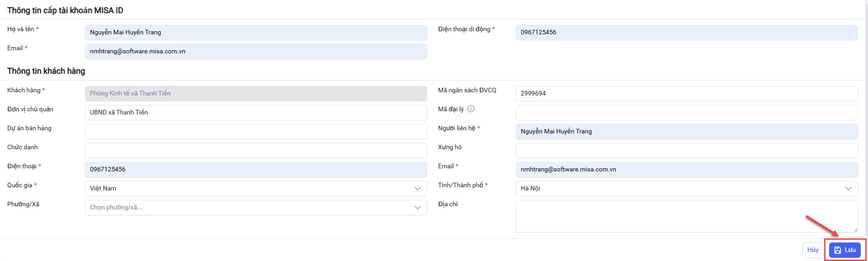Click the Đơn vị chủ quản field

point(255,113)
